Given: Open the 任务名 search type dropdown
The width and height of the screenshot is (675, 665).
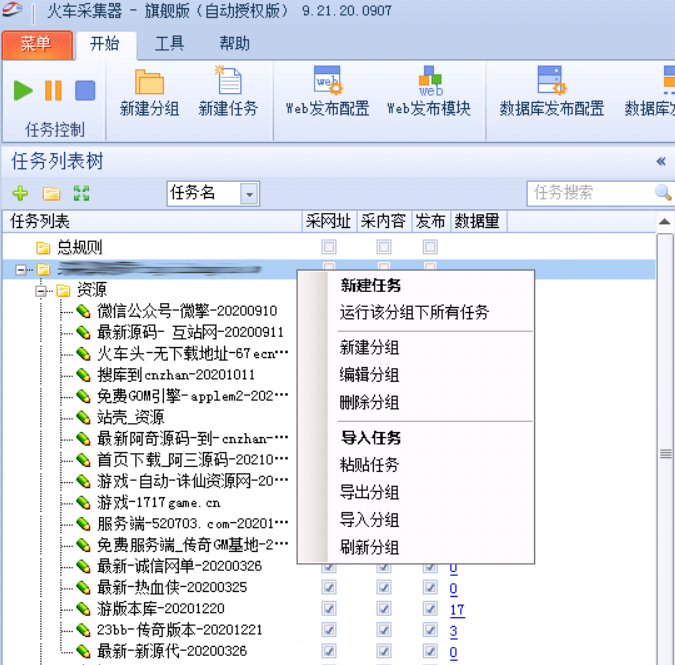Looking at the screenshot, I should 249,193.
